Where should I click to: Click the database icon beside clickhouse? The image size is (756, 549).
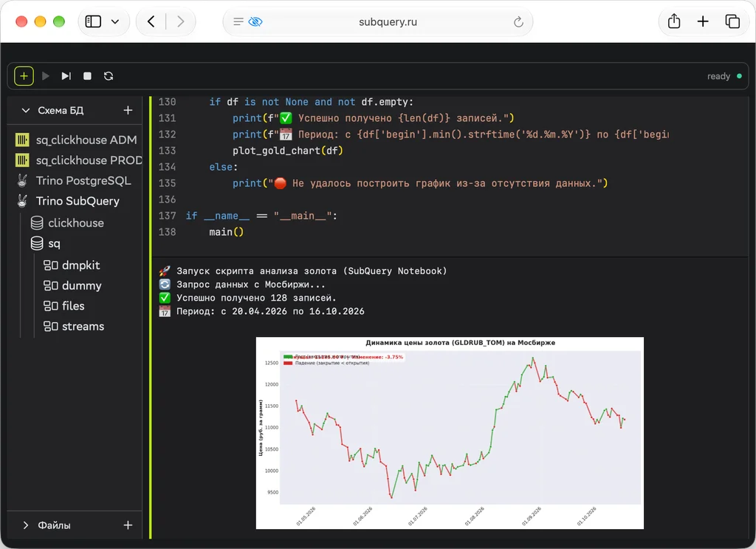pos(37,223)
